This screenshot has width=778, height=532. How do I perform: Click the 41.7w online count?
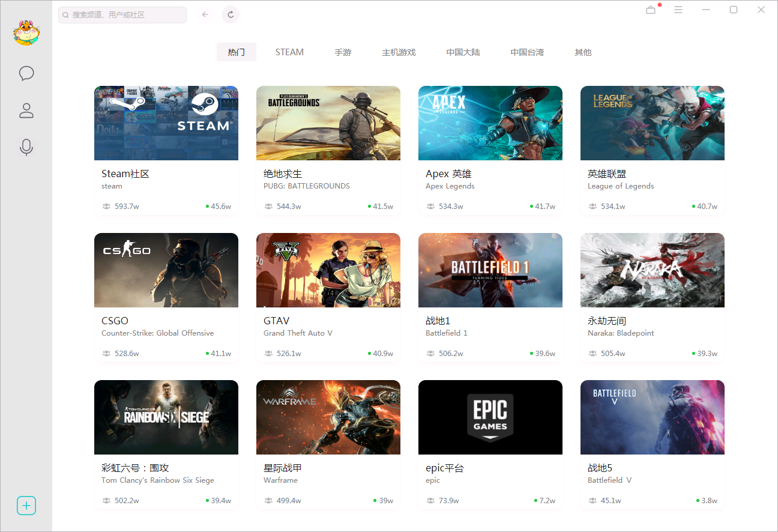click(x=545, y=206)
